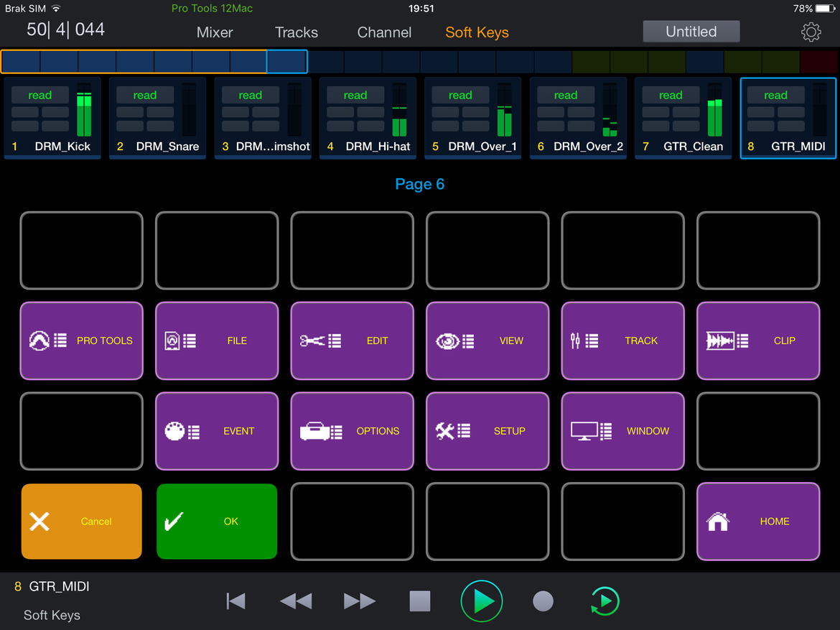Select track 7 GTR_Clean name
Screen dimensions: 840x630
[694, 147]
